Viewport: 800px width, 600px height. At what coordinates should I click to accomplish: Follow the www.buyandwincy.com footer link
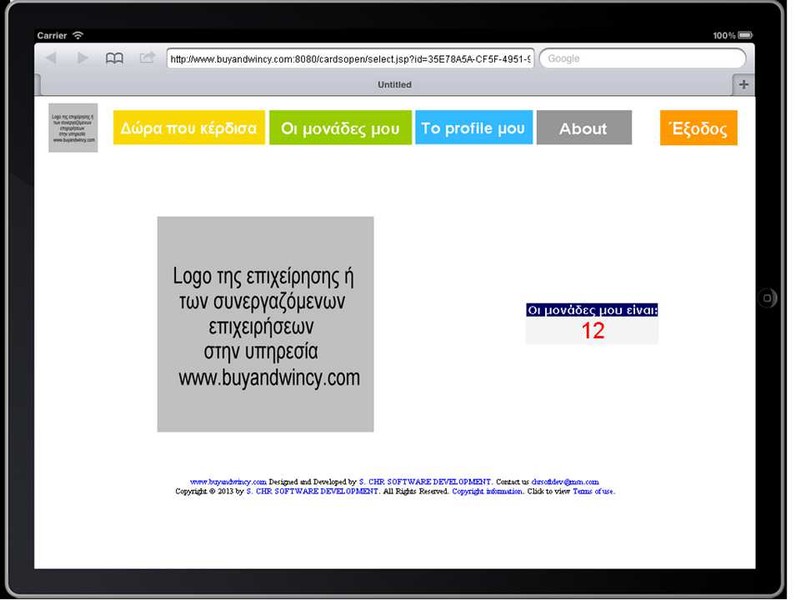click(228, 482)
